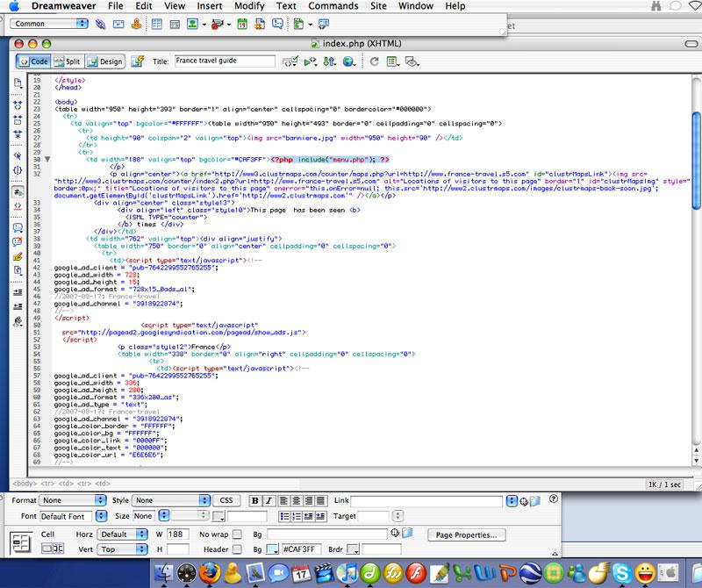Open the Templates icon in Insert bar

(x=298, y=24)
